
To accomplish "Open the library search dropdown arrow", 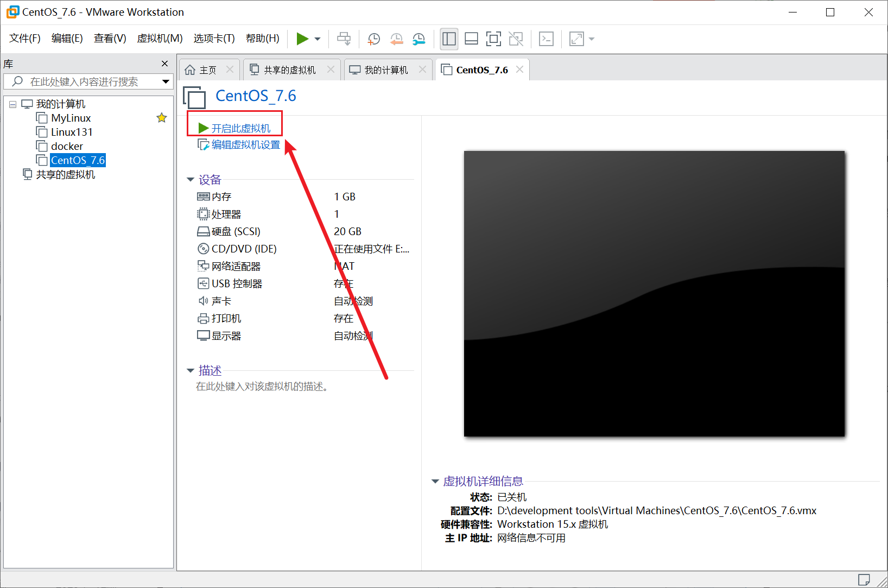I will 166,81.
